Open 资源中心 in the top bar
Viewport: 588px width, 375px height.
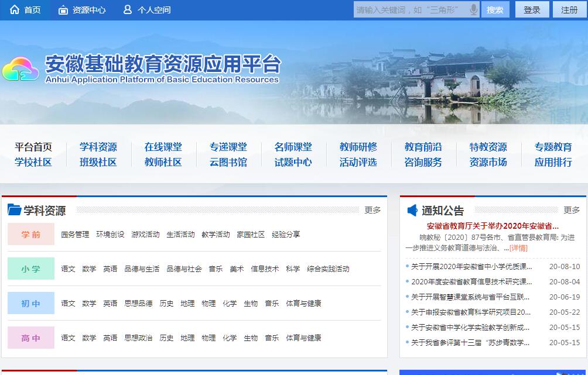coord(89,10)
